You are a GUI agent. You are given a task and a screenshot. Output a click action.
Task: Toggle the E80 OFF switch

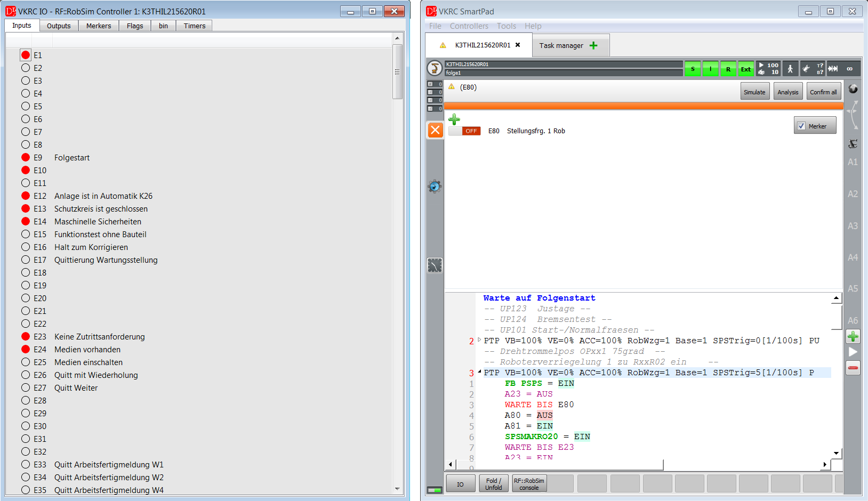click(464, 131)
